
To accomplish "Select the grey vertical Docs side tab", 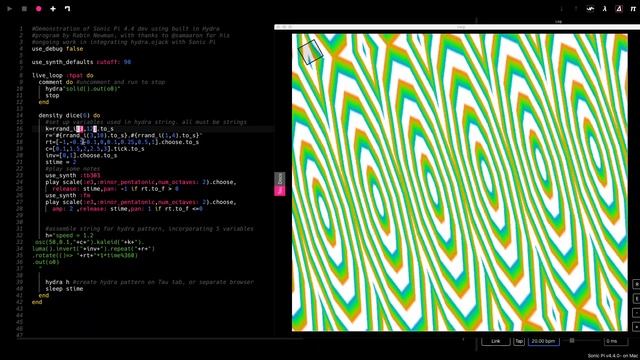I will [x=280, y=178].
